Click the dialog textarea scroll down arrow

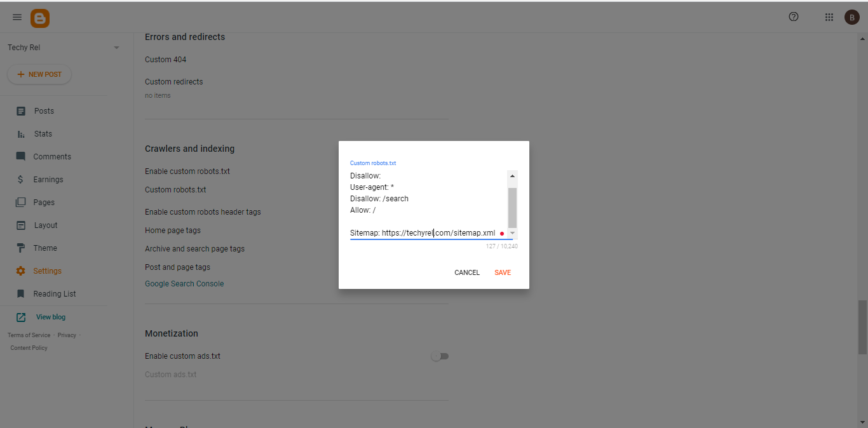point(512,233)
